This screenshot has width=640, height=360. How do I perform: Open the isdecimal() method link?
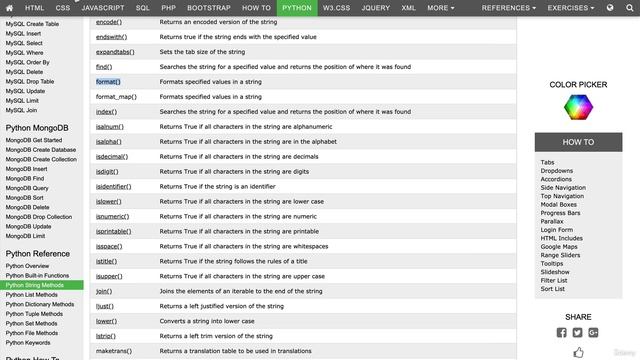(x=112, y=157)
